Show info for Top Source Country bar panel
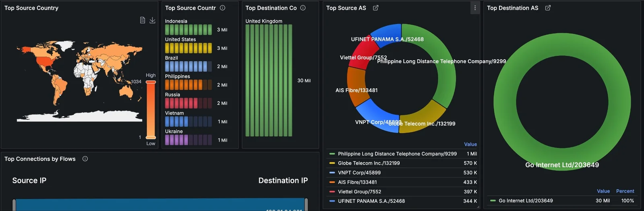The height and width of the screenshot is (211, 644). pyautogui.click(x=223, y=8)
